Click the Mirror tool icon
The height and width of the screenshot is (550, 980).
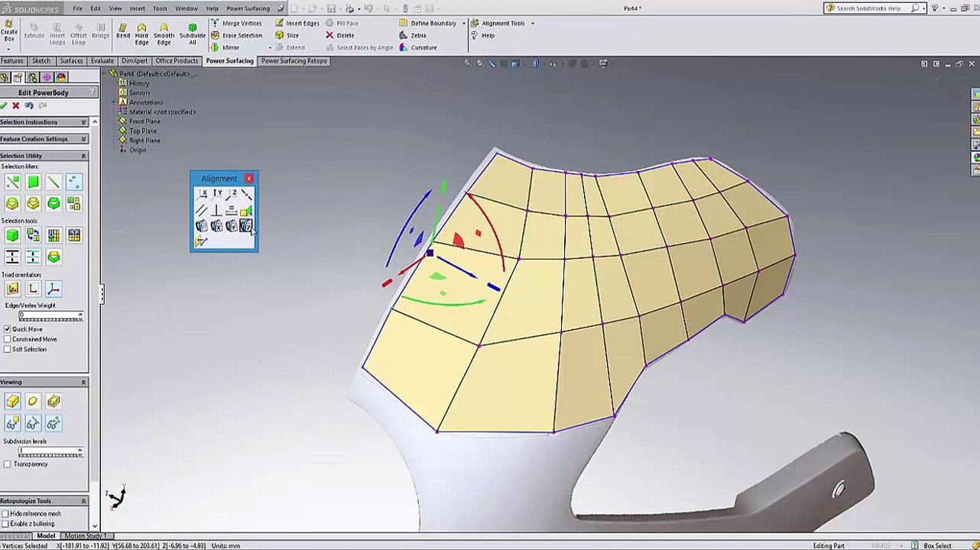[x=215, y=47]
